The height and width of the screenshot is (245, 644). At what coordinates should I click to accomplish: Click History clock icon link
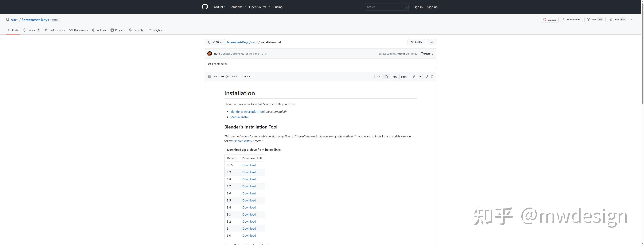point(427,54)
